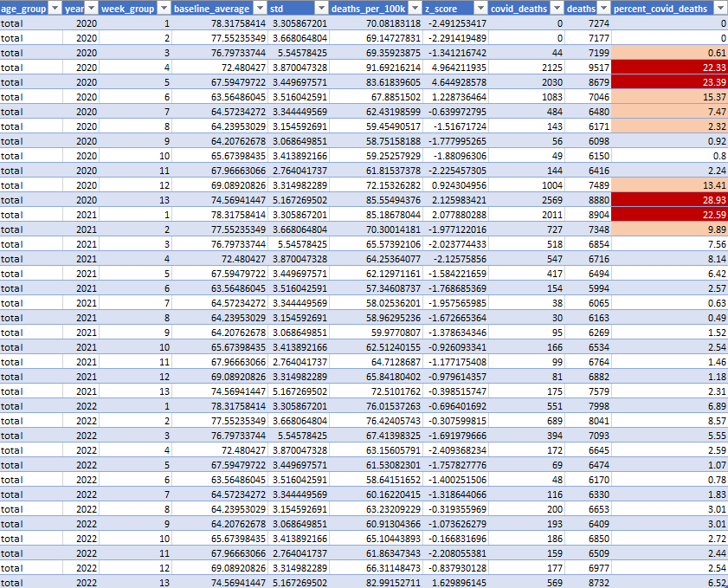Viewport: 728px width, 588px height.
Task: Open the deaths column filter dropdown
Action: (x=603, y=9)
